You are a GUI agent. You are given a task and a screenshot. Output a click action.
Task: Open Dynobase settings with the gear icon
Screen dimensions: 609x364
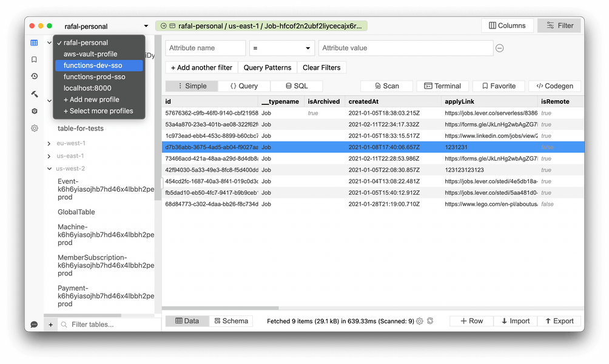point(34,128)
